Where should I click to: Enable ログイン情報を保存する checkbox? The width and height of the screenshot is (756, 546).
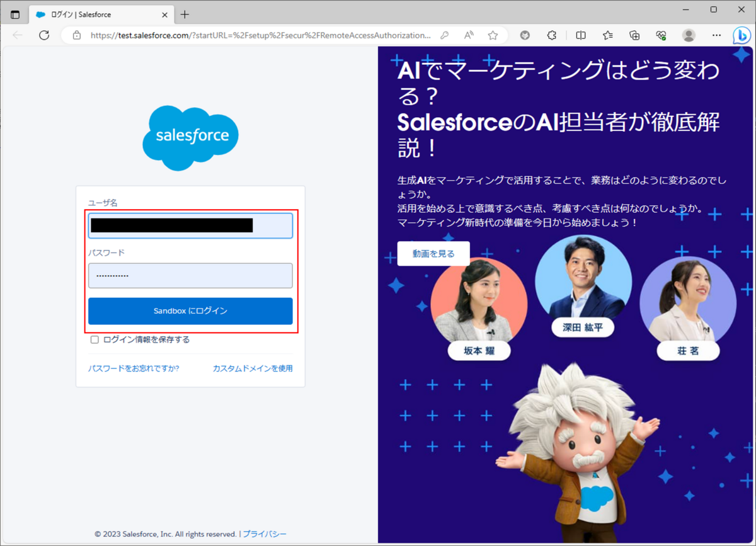94,339
